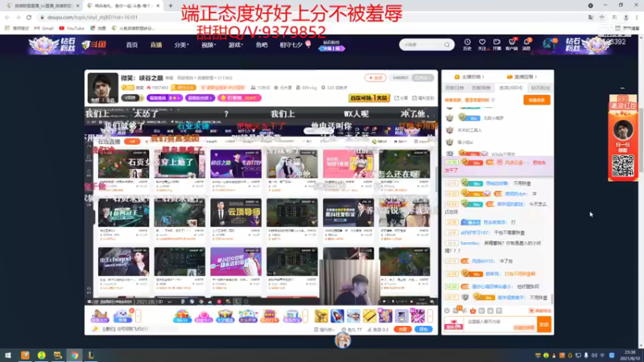Expand the 游戏 nav dropdown

point(235,45)
